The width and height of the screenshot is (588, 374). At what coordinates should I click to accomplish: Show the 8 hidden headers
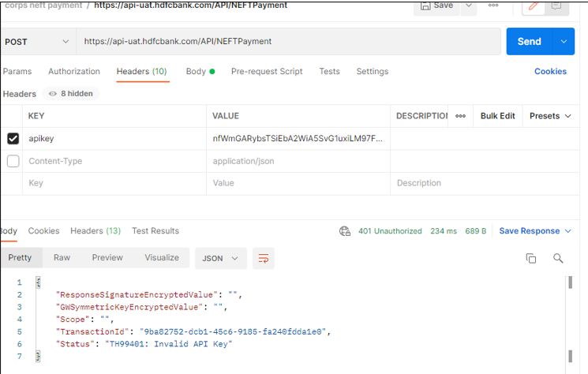71,94
